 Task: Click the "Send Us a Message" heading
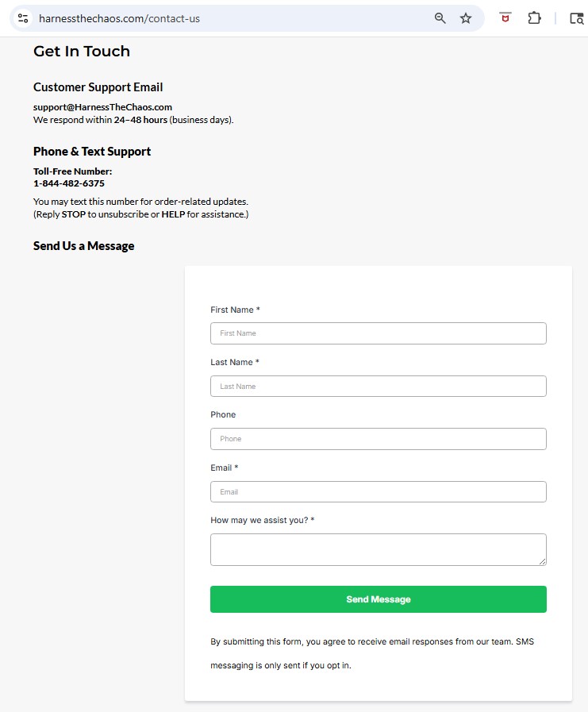[x=83, y=246]
